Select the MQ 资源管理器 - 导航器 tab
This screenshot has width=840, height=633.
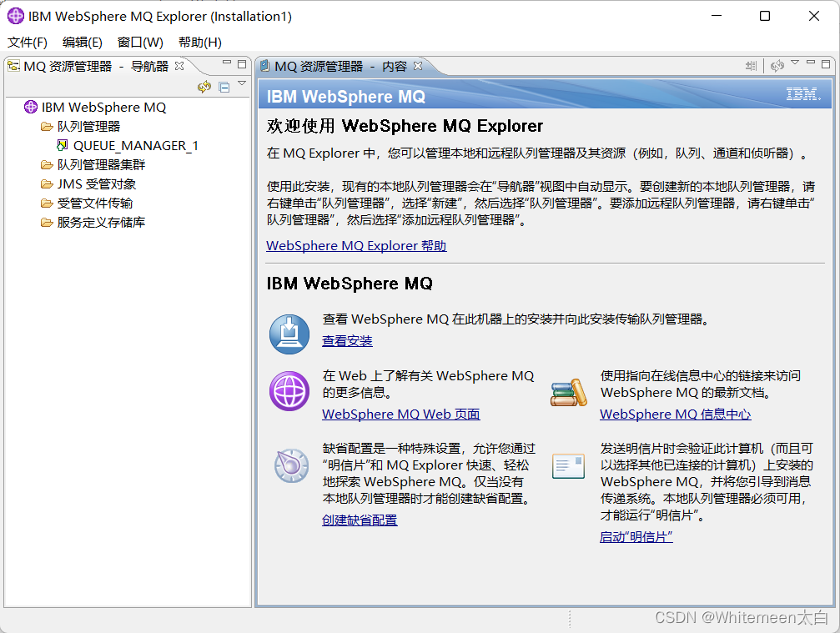click(96, 67)
